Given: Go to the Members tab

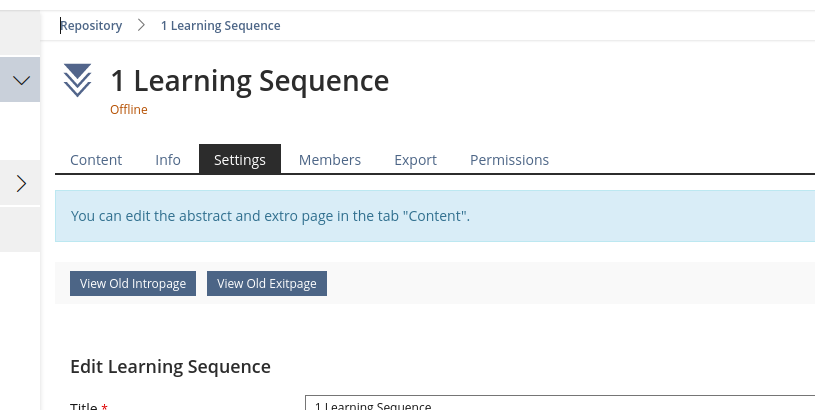Looking at the screenshot, I should (x=330, y=160).
